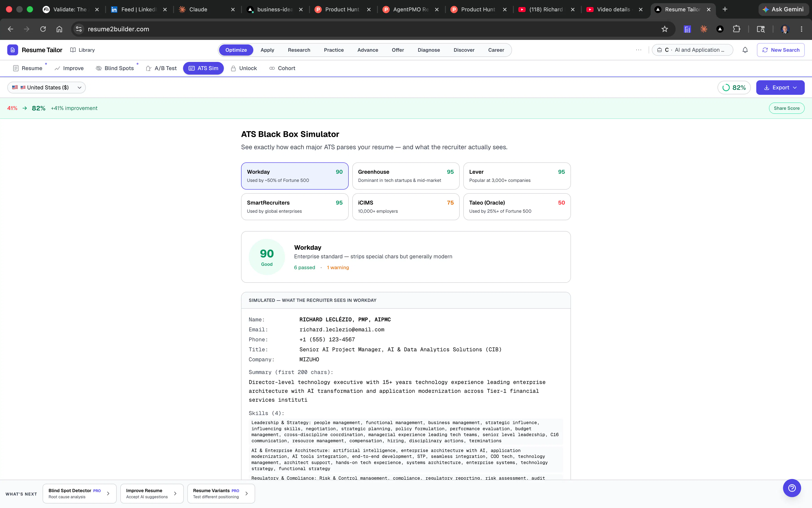This screenshot has height=508, width=812.
Task: Click the Claude extension icon in toolbar
Action: (704, 29)
